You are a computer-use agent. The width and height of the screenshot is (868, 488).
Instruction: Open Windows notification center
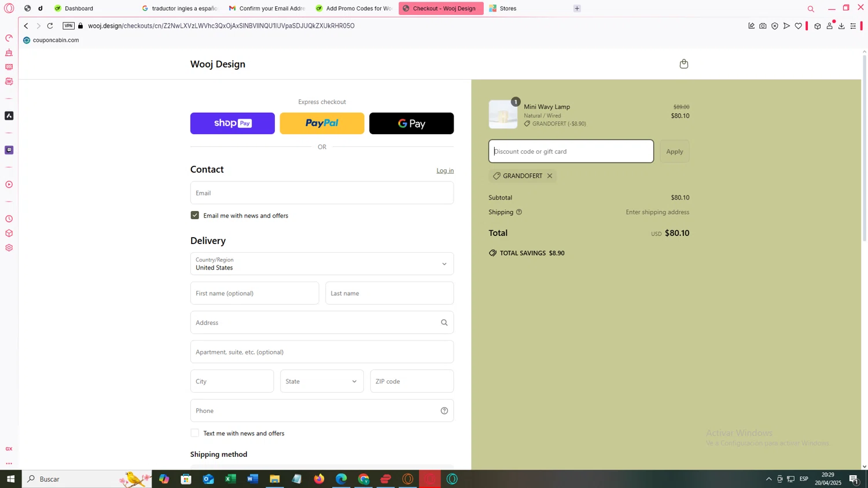(854, 479)
